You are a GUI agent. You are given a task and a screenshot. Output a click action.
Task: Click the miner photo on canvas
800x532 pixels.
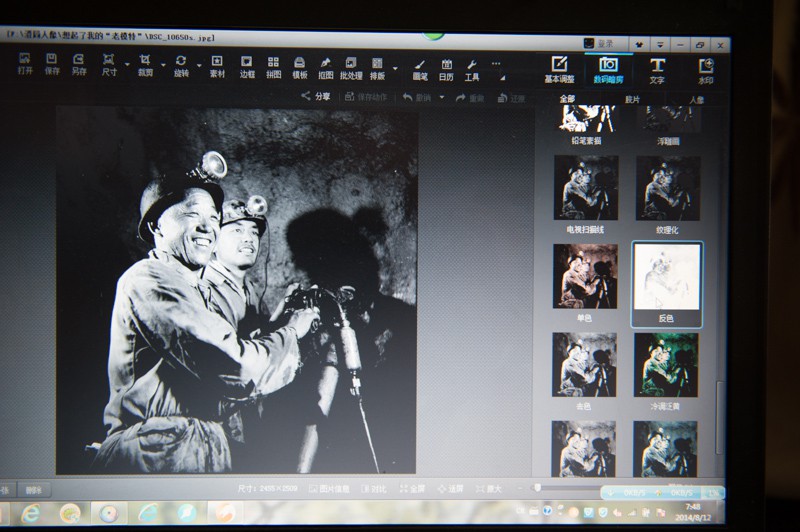(236, 291)
